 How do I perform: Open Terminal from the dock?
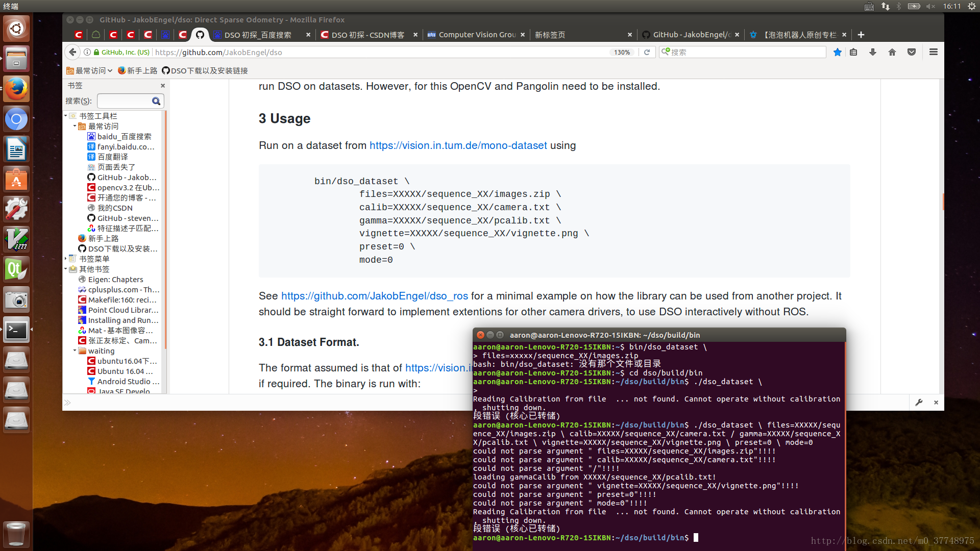click(16, 330)
